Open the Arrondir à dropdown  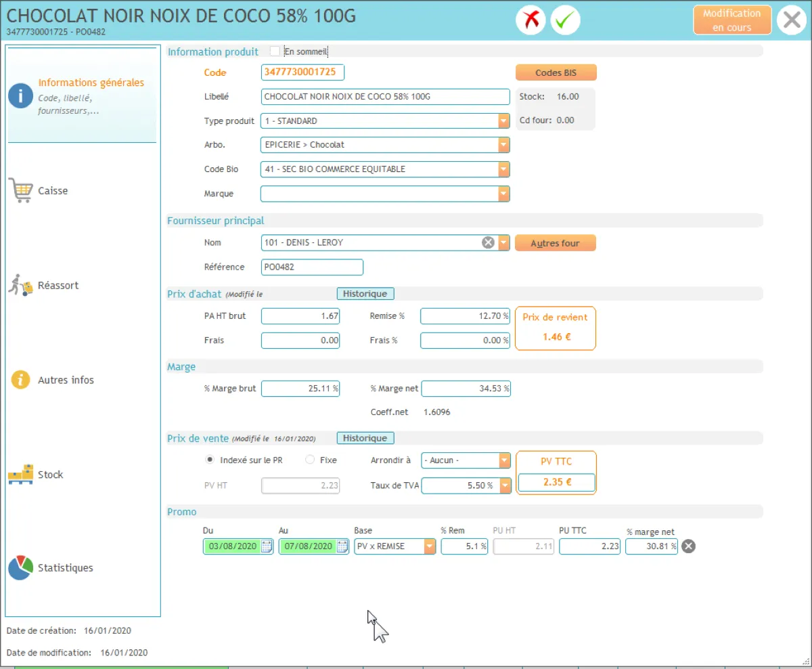coord(504,460)
